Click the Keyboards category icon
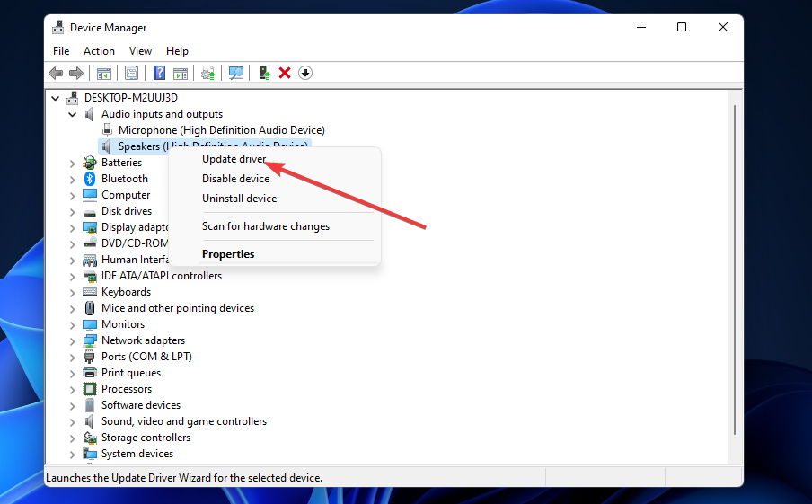812x504 pixels. tap(90, 292)
